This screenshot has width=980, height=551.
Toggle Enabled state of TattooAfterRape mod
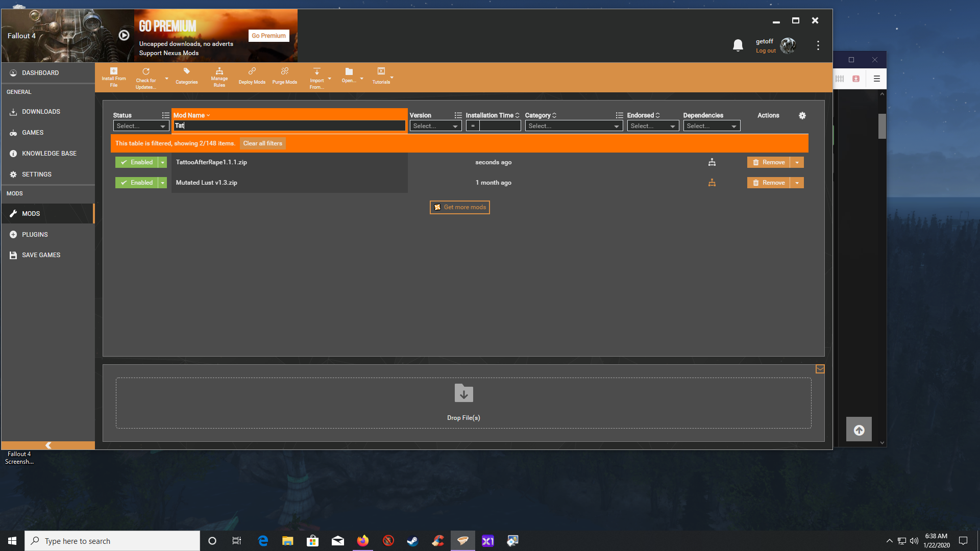(137, 162)
